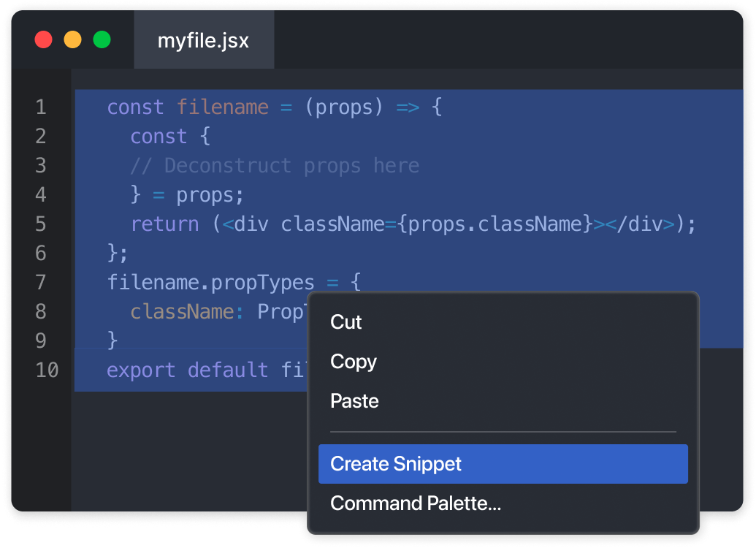Screen dimensions: 756x548
Task: Select Copy from the context menu
Action: [353, 361]
